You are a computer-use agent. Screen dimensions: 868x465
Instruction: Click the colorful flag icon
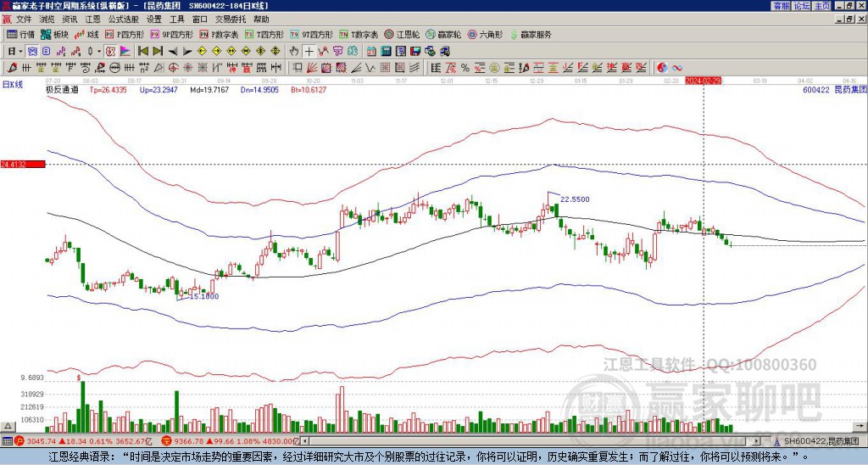(x=125, y=51)
